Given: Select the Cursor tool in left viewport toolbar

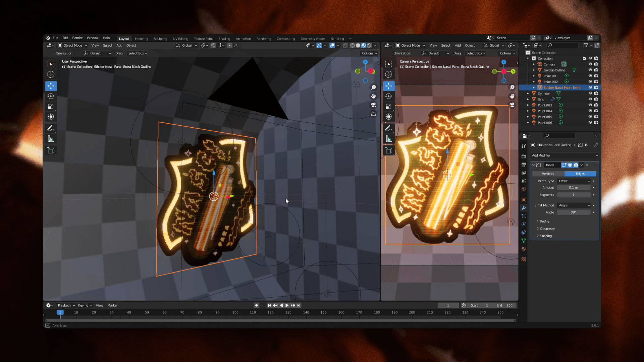Looking at the screenshot, I should click(51, 74).
